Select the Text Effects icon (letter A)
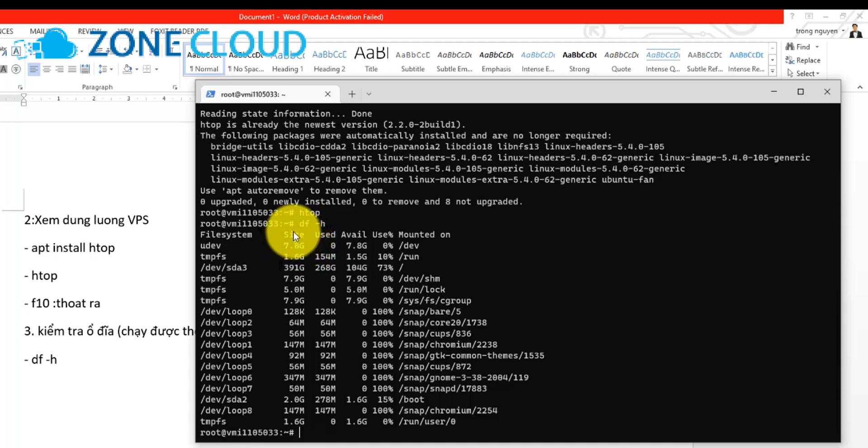 [16, 51]
